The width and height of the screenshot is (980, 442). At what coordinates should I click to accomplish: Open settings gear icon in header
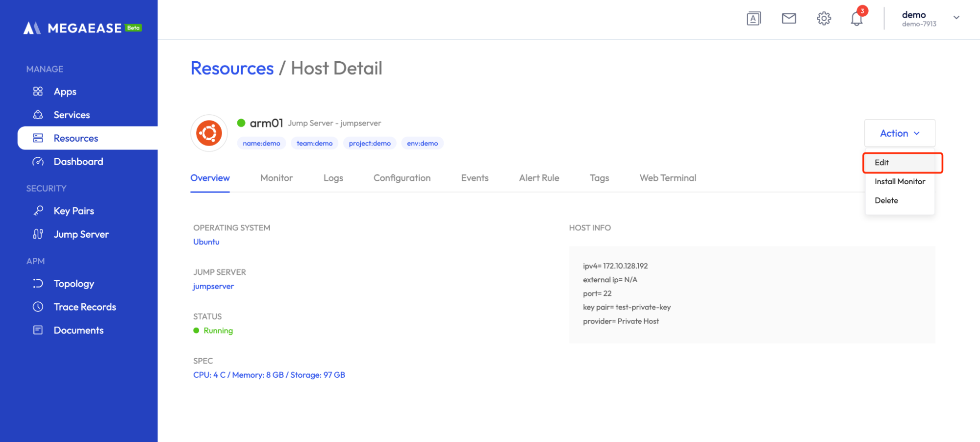pos(824,19)
